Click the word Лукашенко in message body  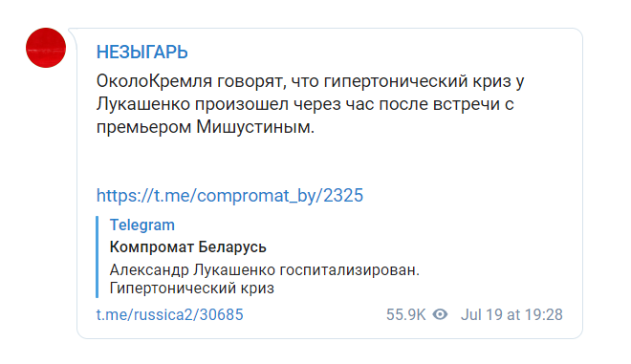(x=143, y=104)
